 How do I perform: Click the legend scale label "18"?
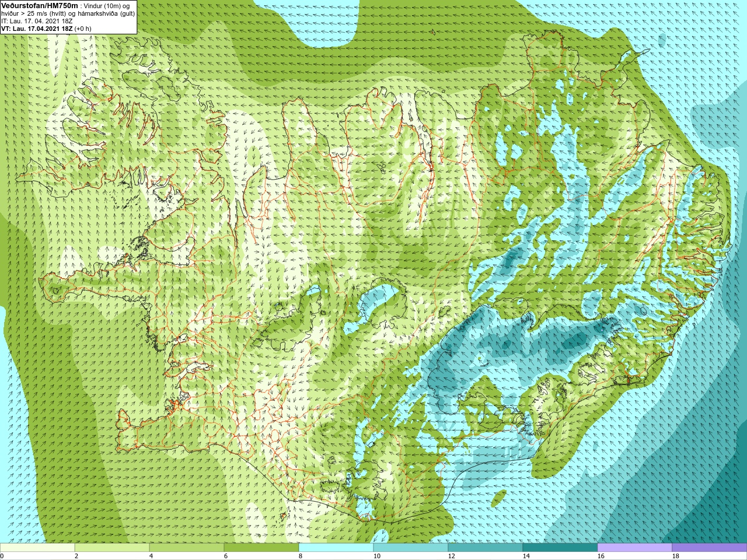[676, 556]
